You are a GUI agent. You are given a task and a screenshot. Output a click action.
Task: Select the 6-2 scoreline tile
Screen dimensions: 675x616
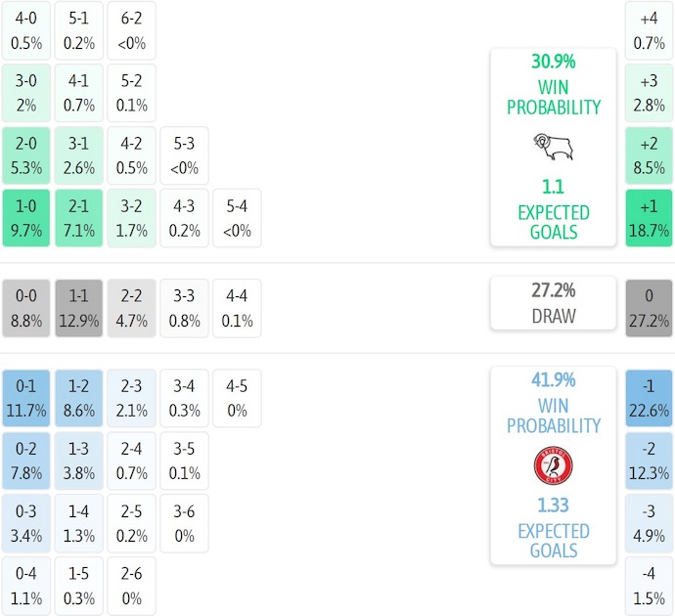coord(132,30)
